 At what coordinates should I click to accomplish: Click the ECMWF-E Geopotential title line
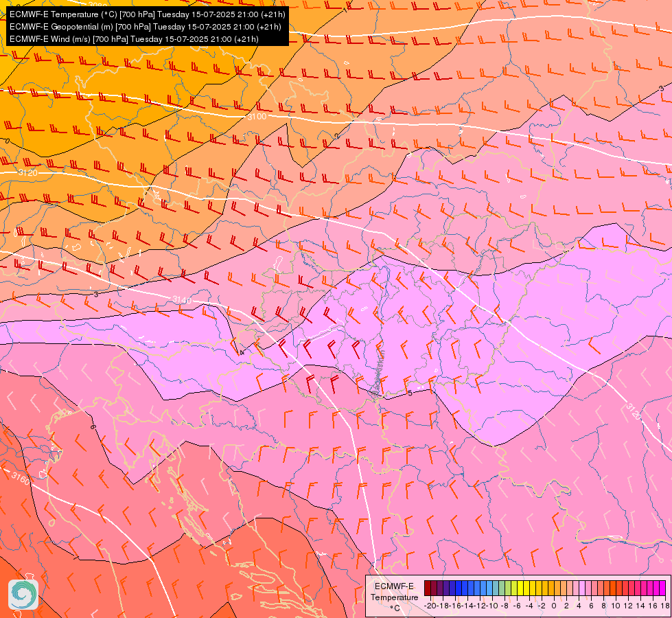click(x=146, y=27)
